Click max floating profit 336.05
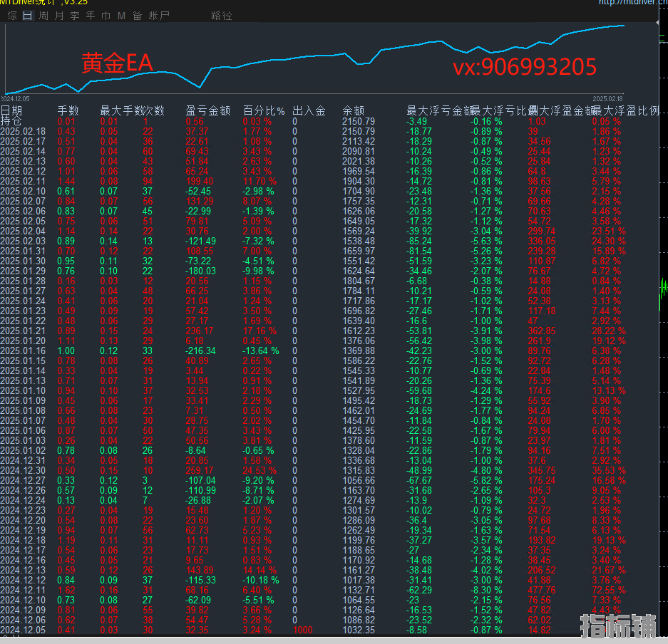The height and width of the screenshot is (644, 668). pos(542,241)
